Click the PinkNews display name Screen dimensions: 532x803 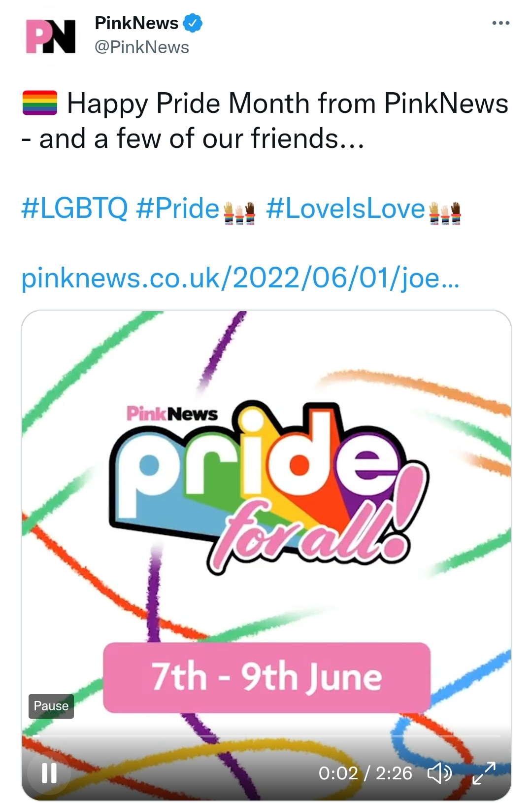click(x=136, y=23)
